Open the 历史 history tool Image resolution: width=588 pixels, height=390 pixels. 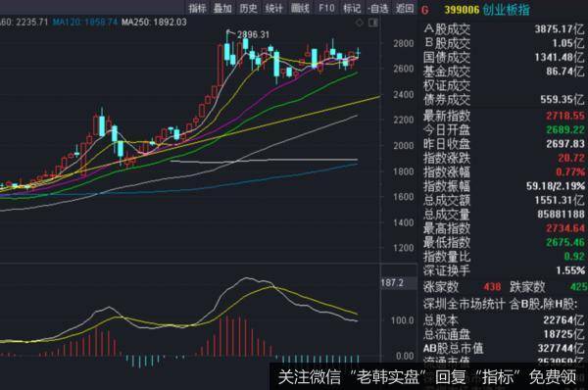pyautogui.click(x=249, y=8)
